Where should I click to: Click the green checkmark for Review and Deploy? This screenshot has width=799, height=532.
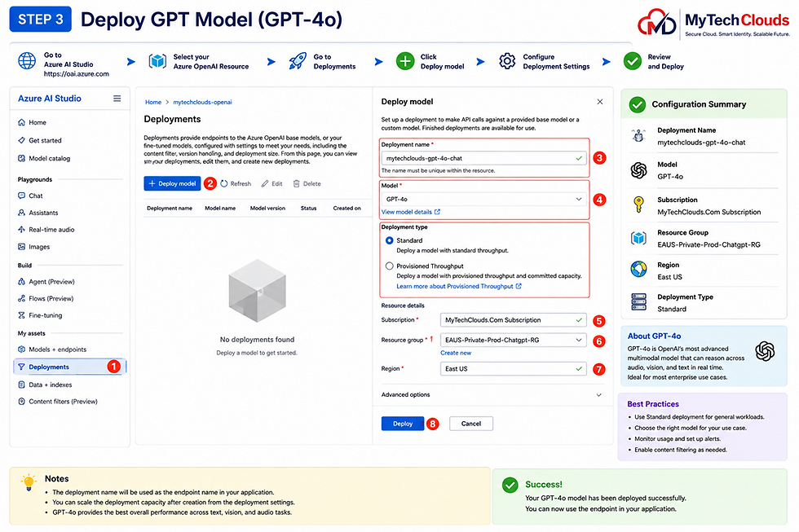click(x=633, y=61)
